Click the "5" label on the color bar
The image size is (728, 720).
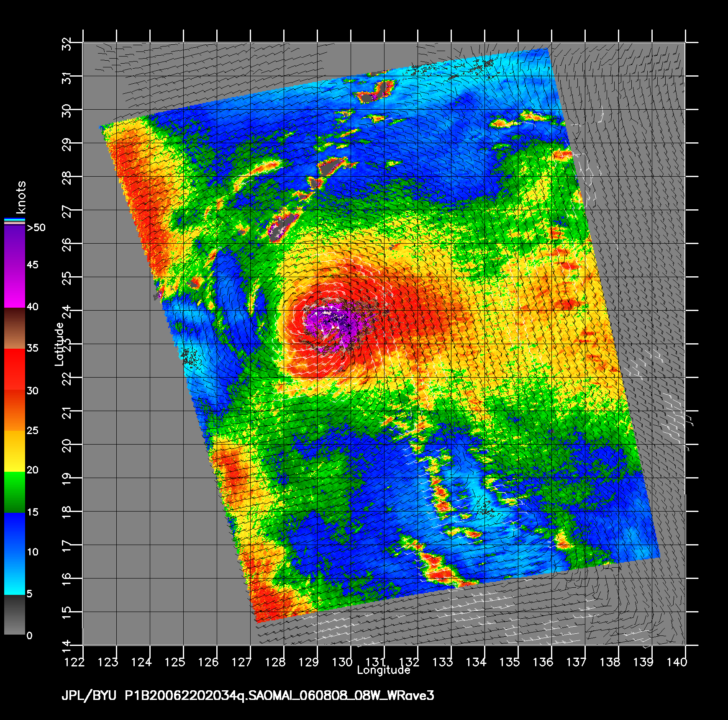(29, 594)
